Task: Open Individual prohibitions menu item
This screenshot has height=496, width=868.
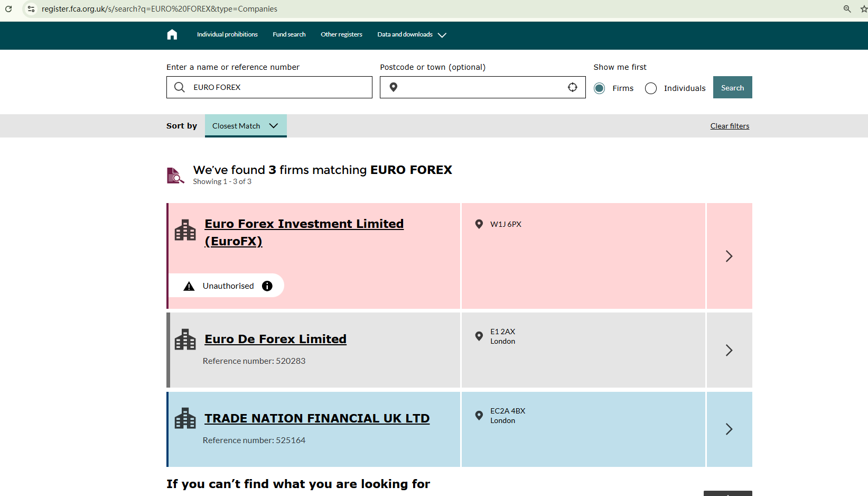Action: pyautogui.click(x=227, y=35)
